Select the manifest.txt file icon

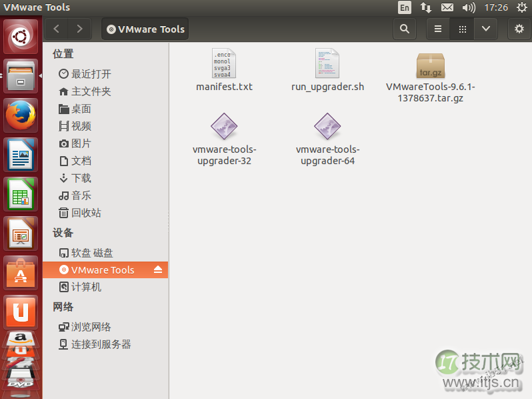coord(224,63)
